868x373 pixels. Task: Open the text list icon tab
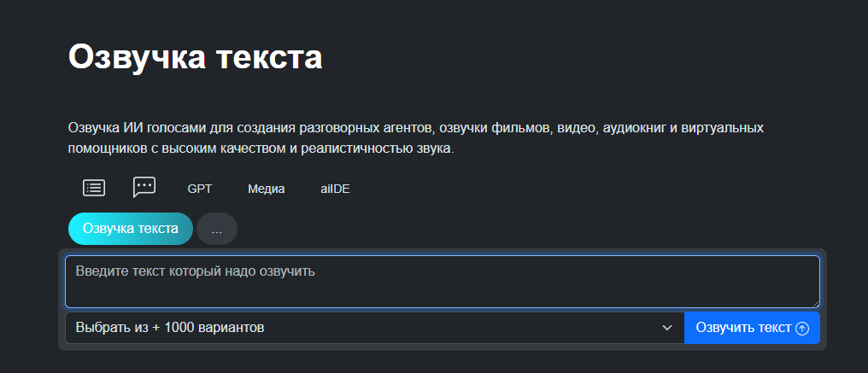[x=94, y=188]
